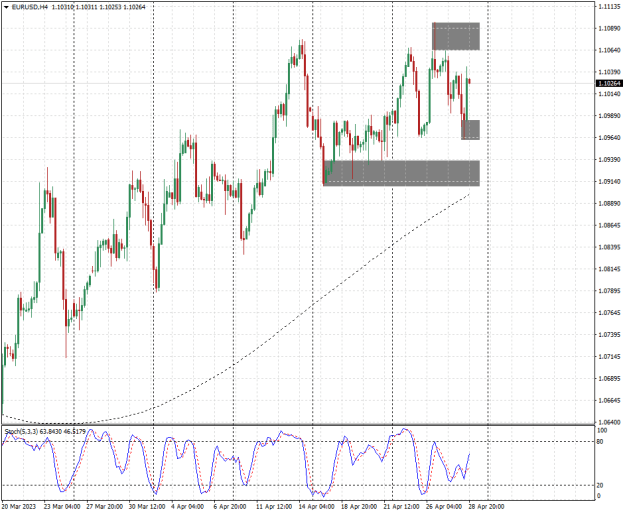Viewport: 625px width, 514px height.
Task: Click the triangle arrow beside the EURUSD,H4 title
Action: 6,7
